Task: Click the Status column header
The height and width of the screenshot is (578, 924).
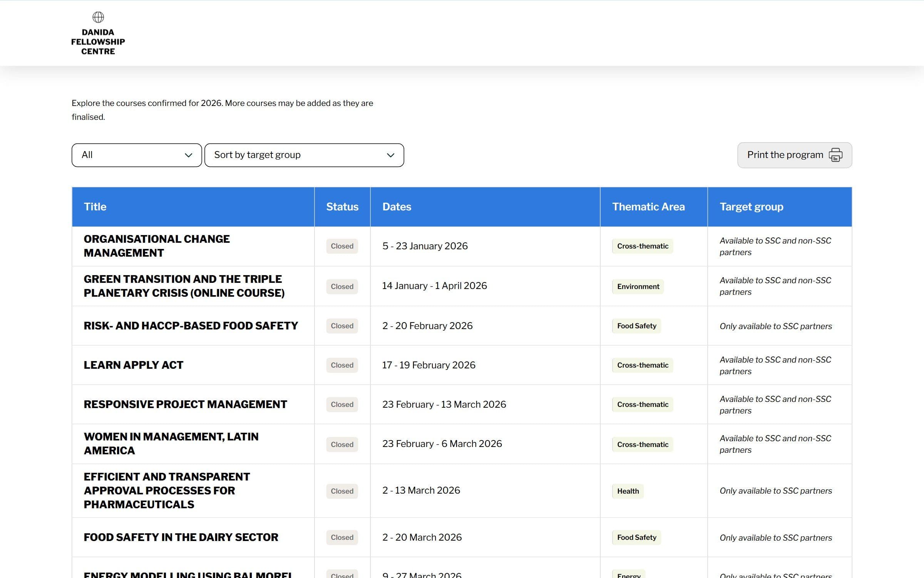Action: (x=342, y=207)
